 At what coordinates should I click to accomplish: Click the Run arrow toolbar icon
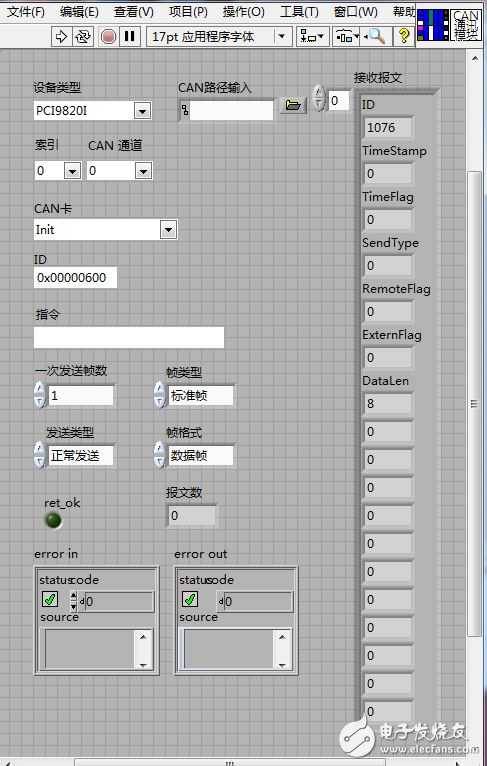click(x=61, y=36)
